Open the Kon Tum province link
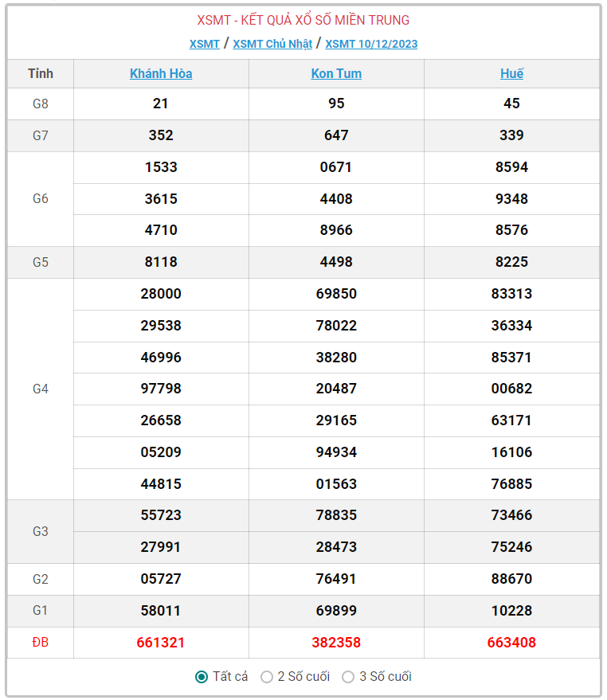The height and width of the screenshot is (700, 607). 336,73
